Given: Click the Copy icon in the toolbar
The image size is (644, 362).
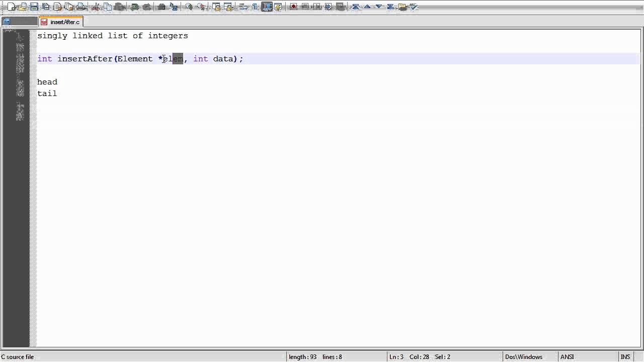Looking at the screenshot, I should point(107,7).
